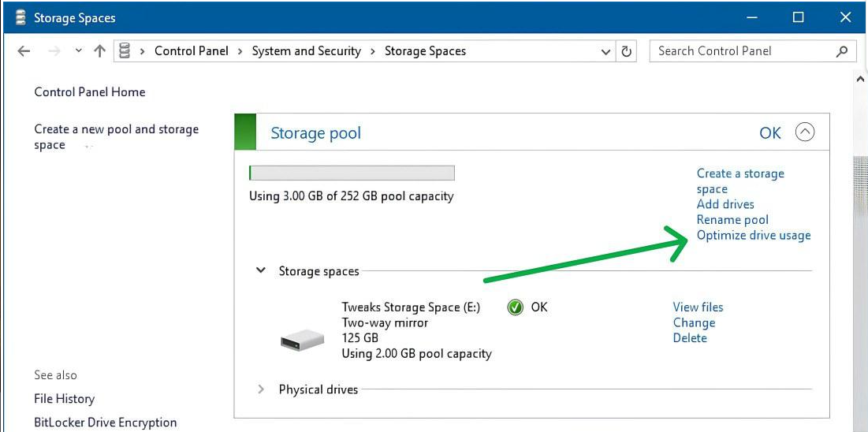Collapse the Storage pool section chevron
The height and width of the screenshot is (432, 868).
click(x=804, y=132)
